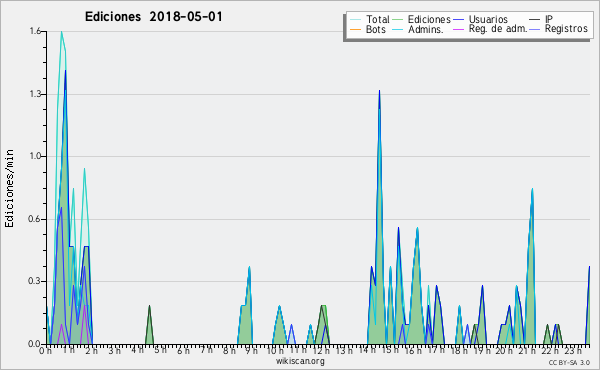Screen dimensions: 600x370
Task: Click the green peak near 21 h
Action: (x=532, y=189)
